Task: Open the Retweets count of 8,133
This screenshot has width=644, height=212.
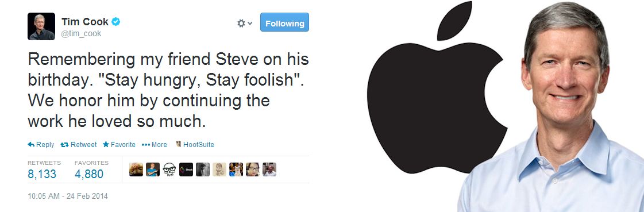Action: 42,174
